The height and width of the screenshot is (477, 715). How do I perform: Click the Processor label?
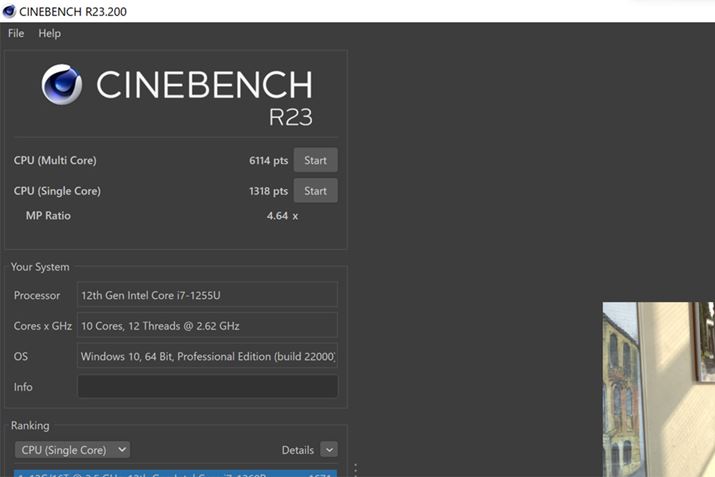pyautogui.click(x=37, y=296)
